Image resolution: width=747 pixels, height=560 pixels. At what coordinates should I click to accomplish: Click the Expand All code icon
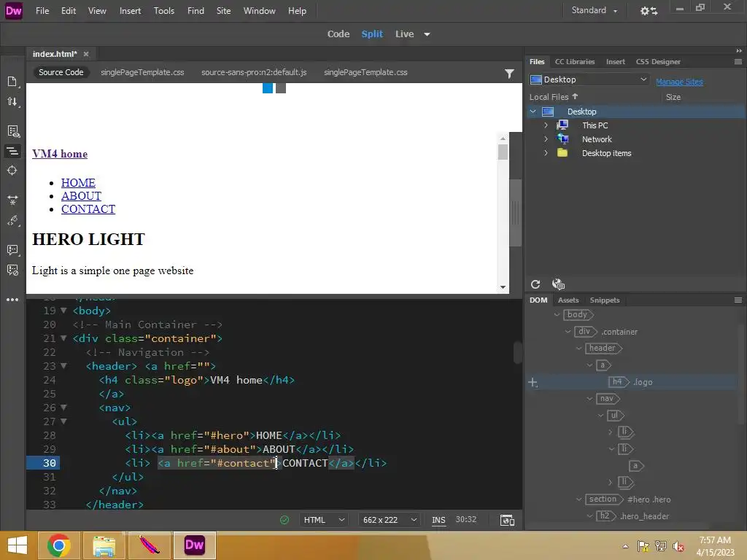coord(12,200)
